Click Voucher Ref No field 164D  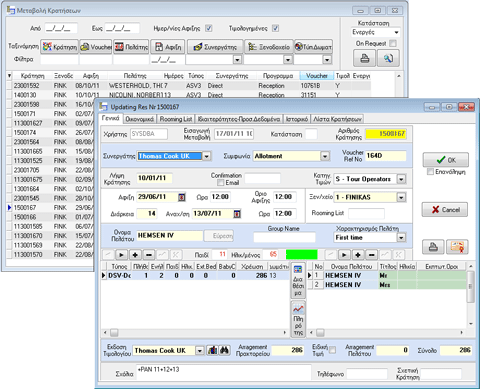386,156
